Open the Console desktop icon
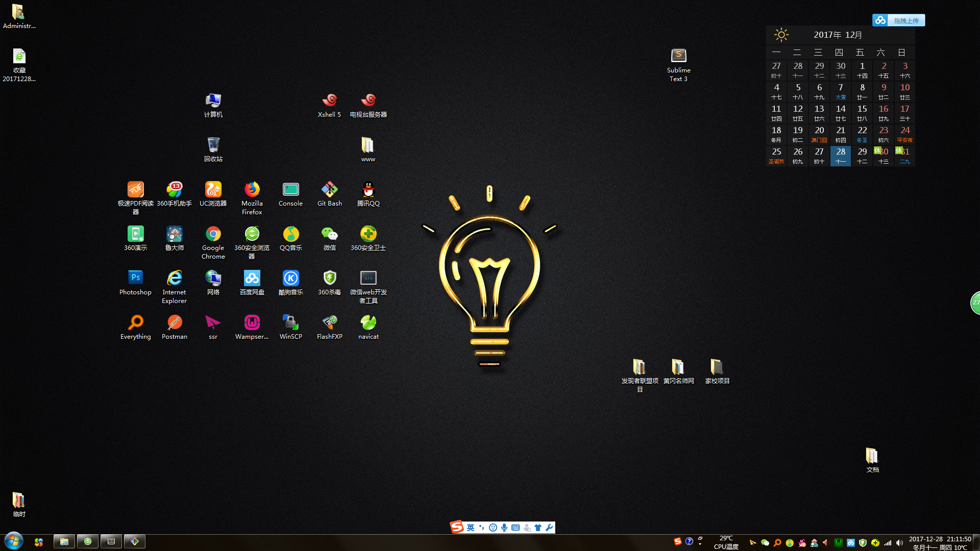The image size is (980, 551). point(290,194)
